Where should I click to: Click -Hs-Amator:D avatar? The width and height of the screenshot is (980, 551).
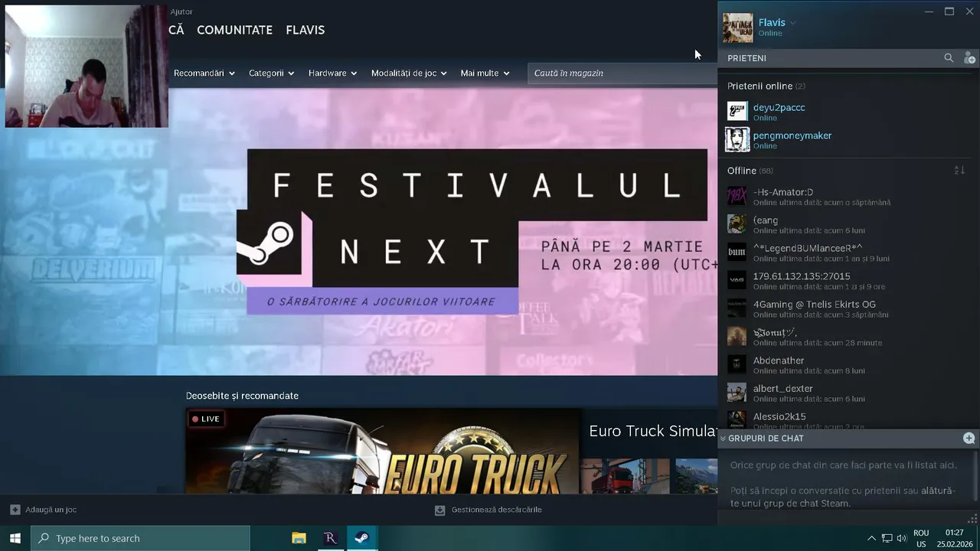pyautogui.click(x=737, y=196)
